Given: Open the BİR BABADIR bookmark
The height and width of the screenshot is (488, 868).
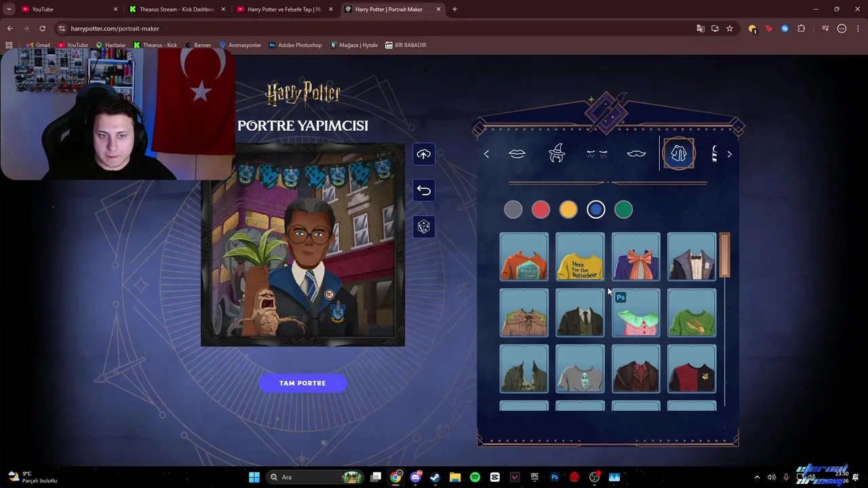Looking at the screenshot, I should (x=406, y=45).
